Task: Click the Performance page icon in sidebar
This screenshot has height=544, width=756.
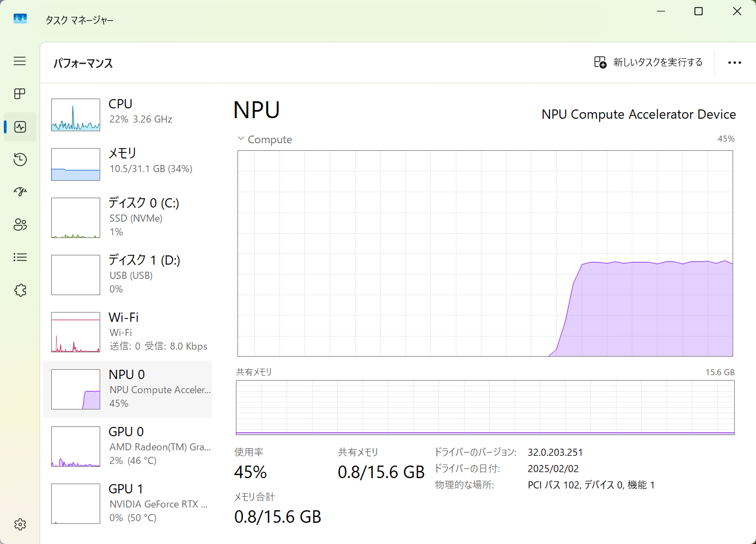Action: pyautogui.click(x=20, y=127)
